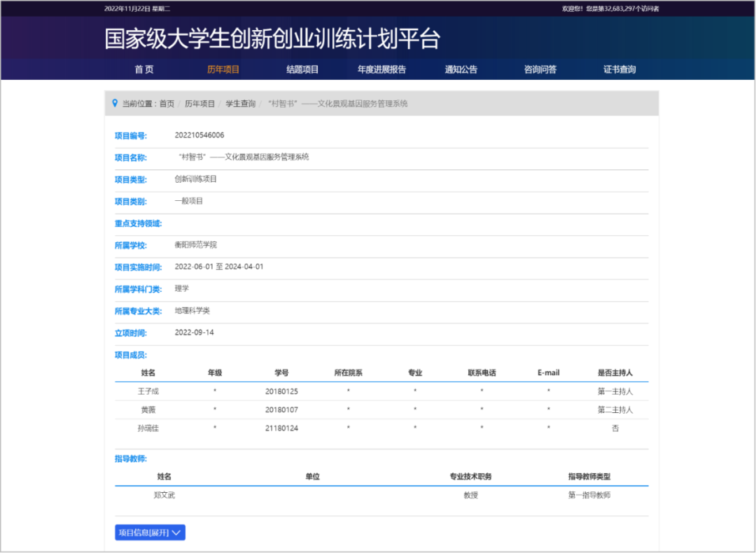756x553 pixels.
Task: Select member name 王子成 in table
Action: pos(148,391)
